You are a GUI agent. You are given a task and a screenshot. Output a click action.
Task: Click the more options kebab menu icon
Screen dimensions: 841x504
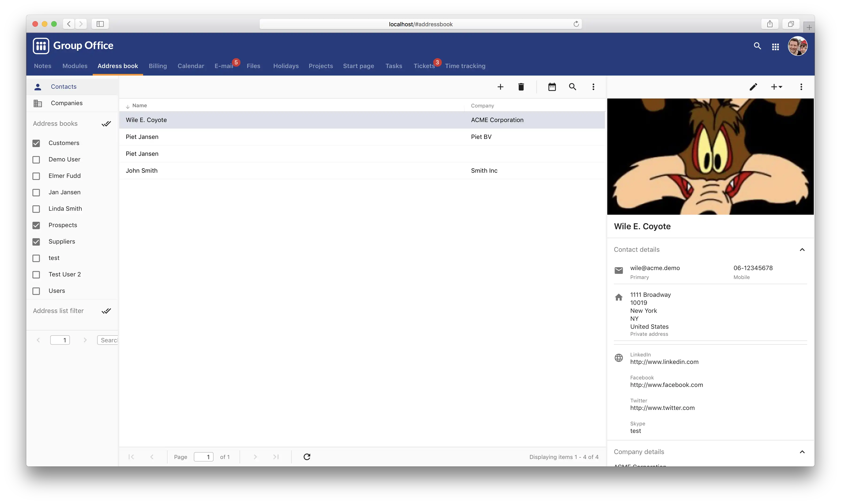click(593, 86)
